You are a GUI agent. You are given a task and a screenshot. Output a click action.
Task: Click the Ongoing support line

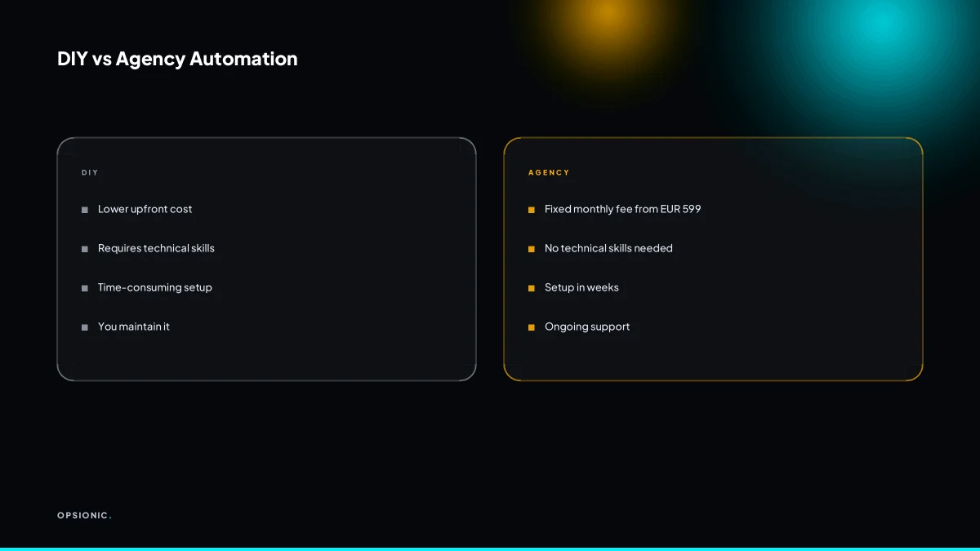(587, 327)
